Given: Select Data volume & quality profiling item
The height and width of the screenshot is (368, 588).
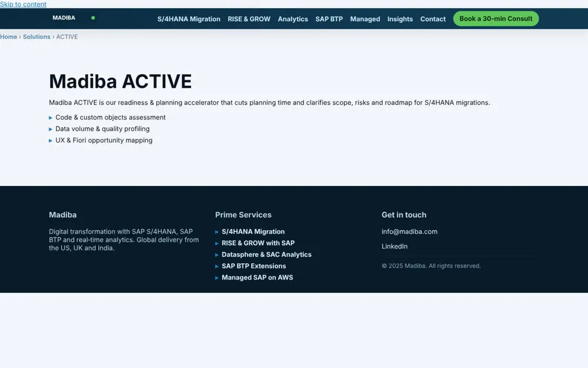Looking at the screenshot, I should tap(102, 129).
